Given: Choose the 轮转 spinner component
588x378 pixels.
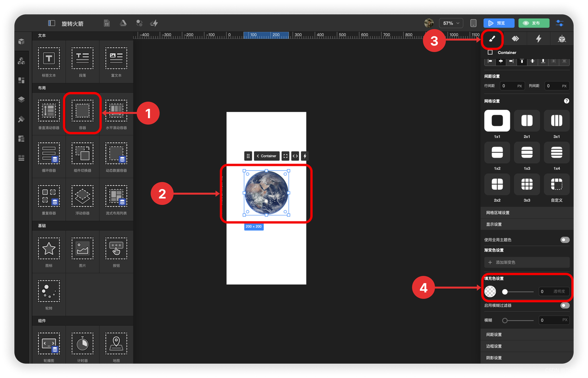Looking at the screenshot, I should (49, 294).
